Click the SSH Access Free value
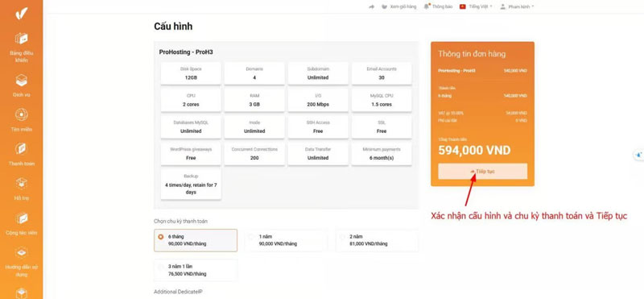 pos(318,131)
